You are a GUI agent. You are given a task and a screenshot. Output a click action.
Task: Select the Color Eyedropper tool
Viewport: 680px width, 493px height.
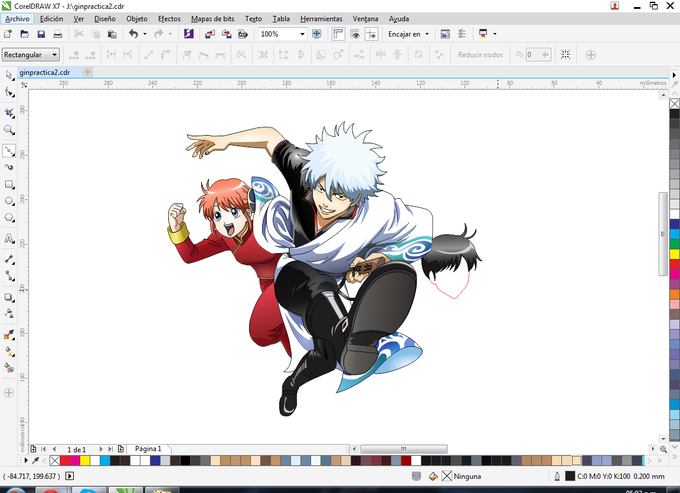coord(9,334)
